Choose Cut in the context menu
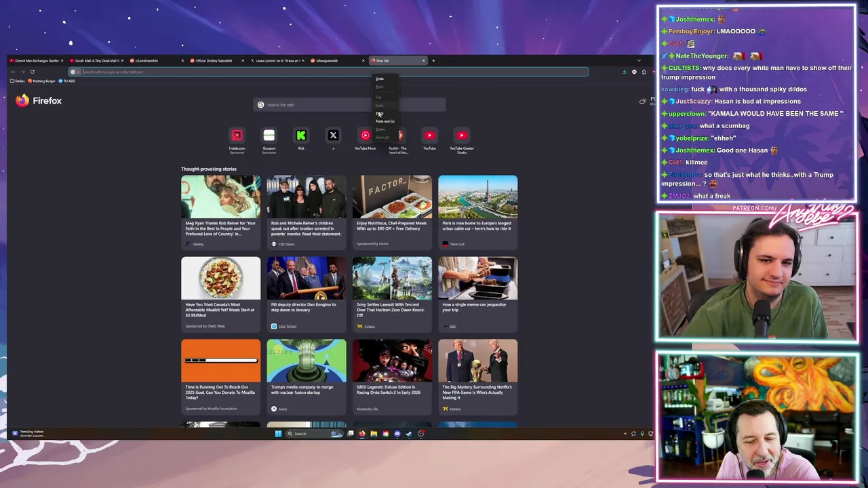Screen dimensions: 868x488 click(x=384, y=97)
